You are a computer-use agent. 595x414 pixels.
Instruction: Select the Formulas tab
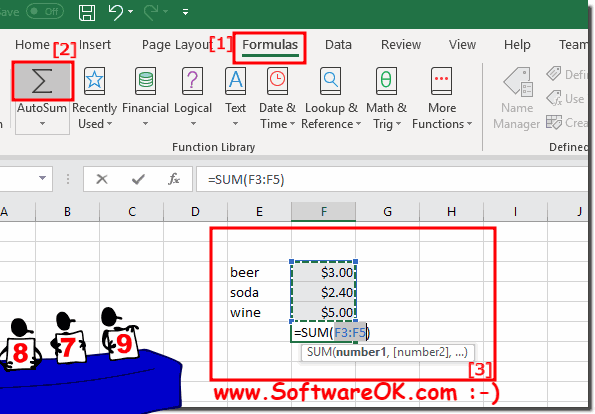pos(270,45)
